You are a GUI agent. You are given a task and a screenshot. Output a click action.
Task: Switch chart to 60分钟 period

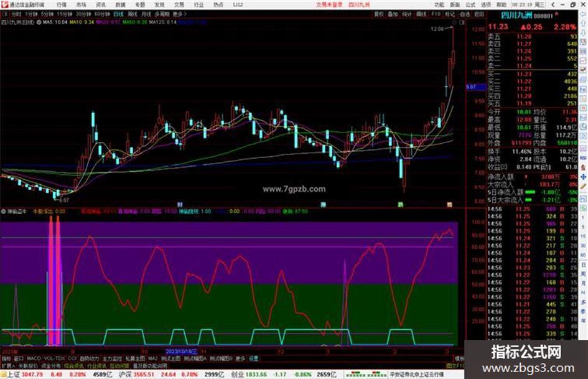[101, 14]
